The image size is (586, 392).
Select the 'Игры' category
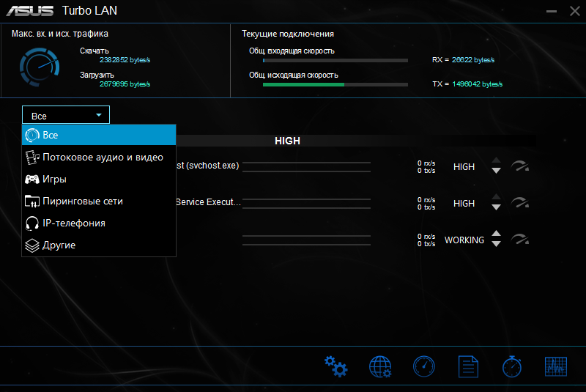coord(99,179)
